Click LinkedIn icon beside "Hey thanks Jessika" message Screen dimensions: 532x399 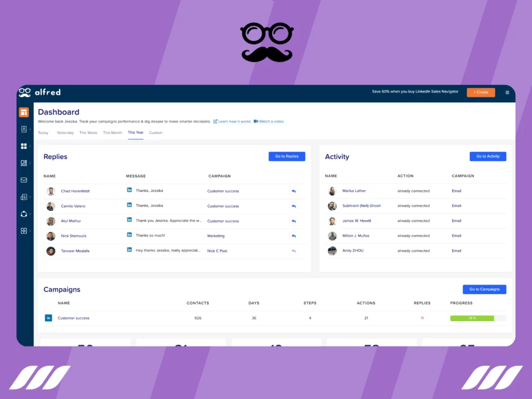coord(129,250)
